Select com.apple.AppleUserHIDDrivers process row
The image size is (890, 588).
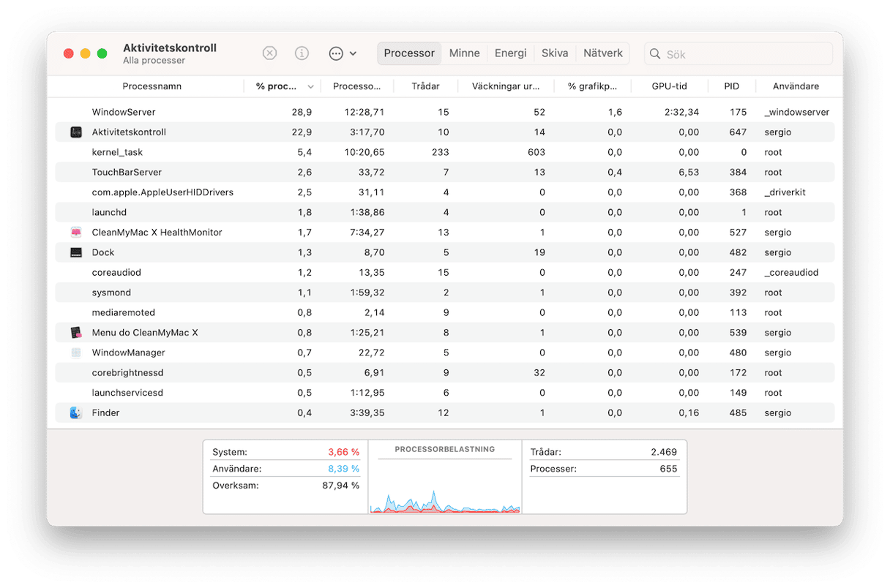(445, 192)
